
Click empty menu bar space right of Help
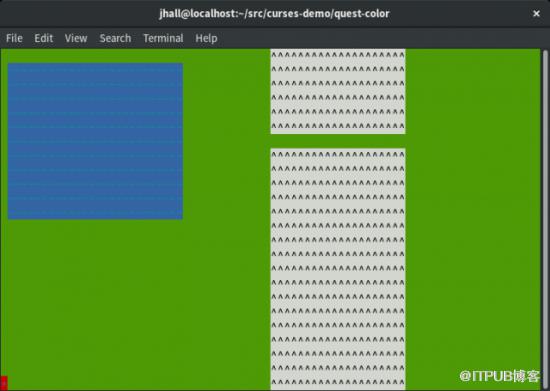382,38
